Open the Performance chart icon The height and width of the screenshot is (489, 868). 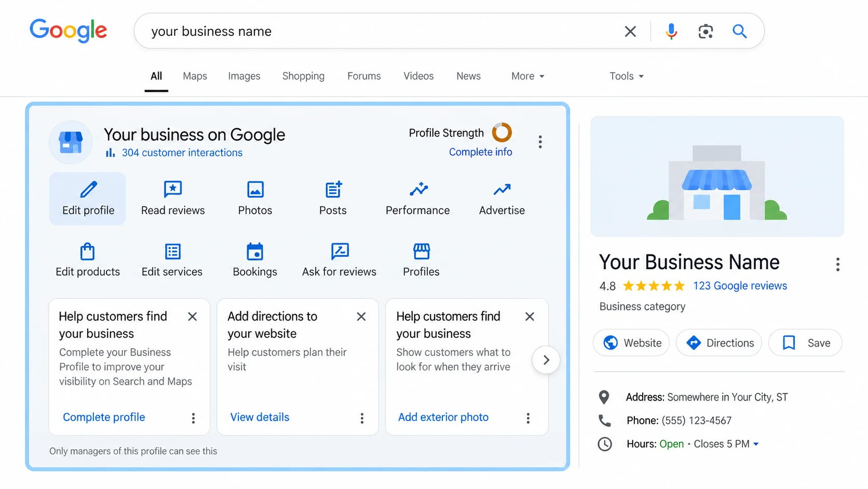(x=418, y=189)
